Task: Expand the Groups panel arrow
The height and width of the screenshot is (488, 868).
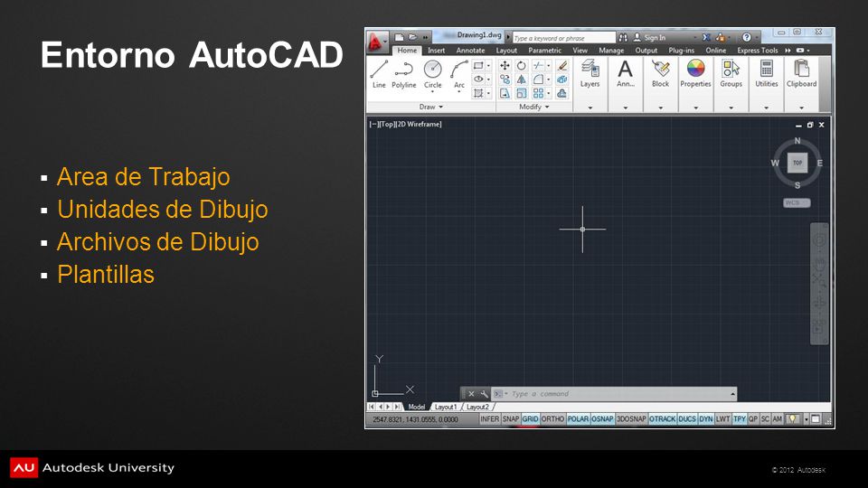Action: point(731,108)
